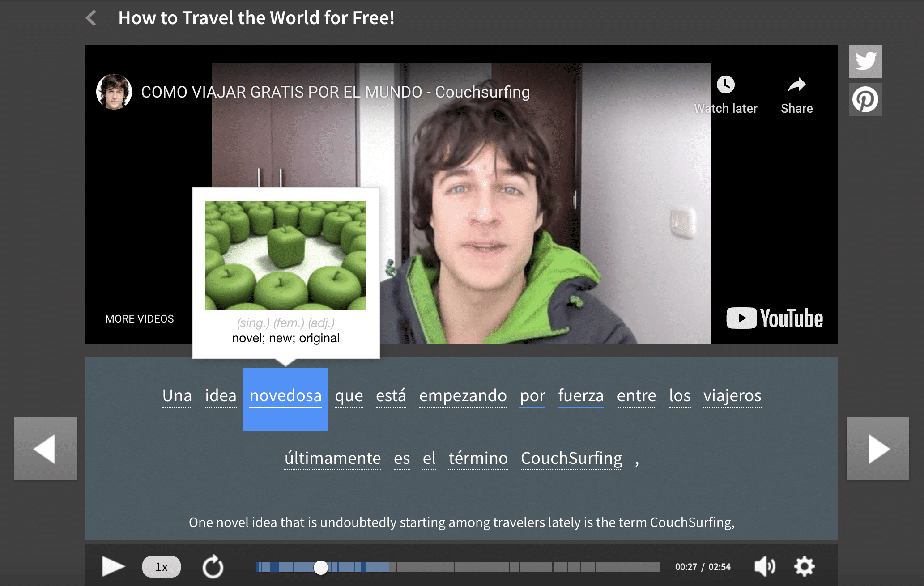Click the English translation sentence
The image size is (924, 586).
461,522
